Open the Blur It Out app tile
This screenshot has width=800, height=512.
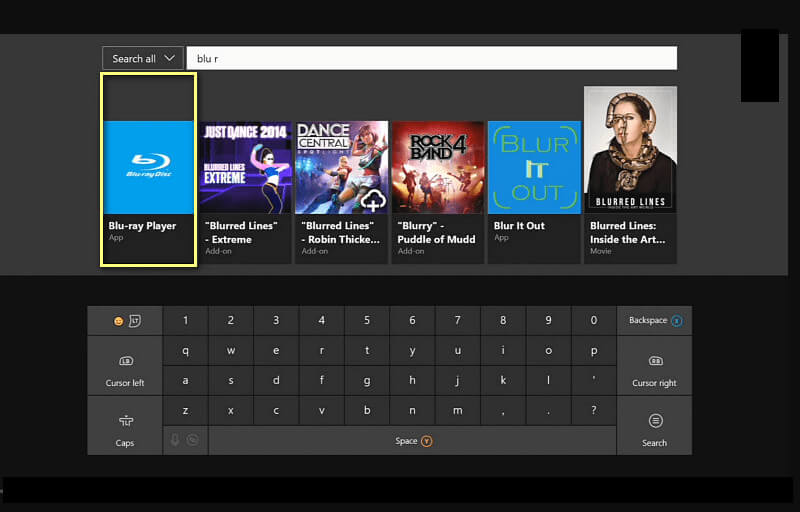(x=534, y=192)
